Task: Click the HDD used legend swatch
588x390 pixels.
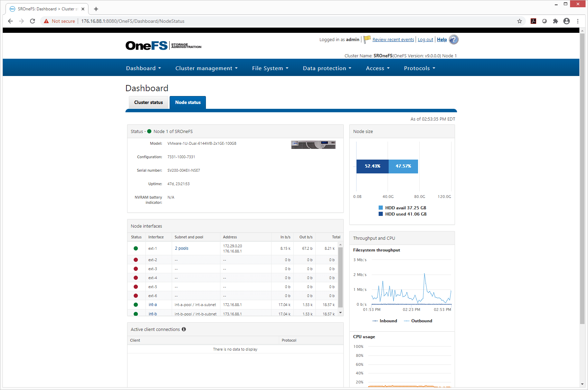Action: tap(381, 214)
